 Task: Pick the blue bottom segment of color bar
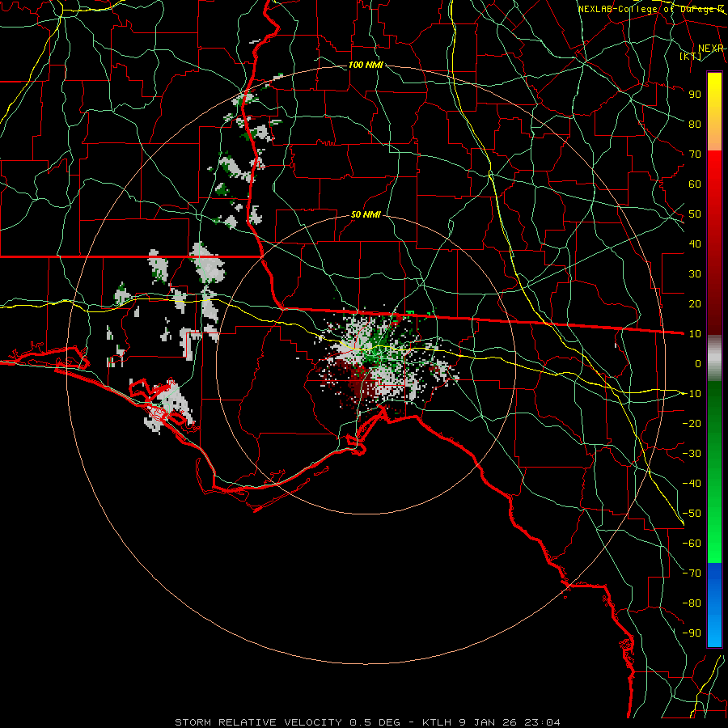click(714, 605)
